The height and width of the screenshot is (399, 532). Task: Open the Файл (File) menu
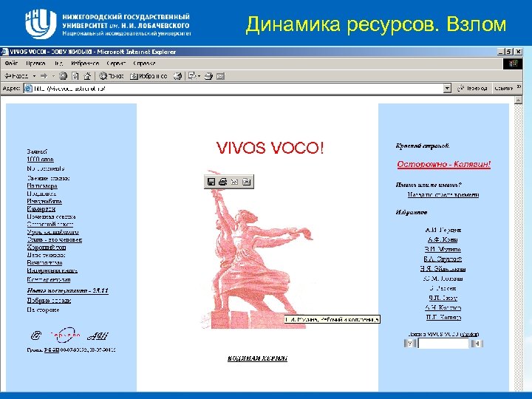click(x=11, y=64)
